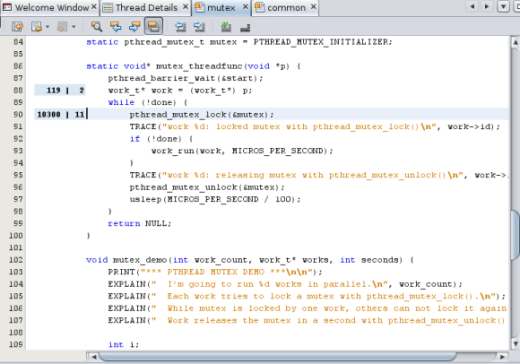Toggle Highlight Search in the editor toolbar
Image resolution: width=520 pixels, height=364 pixels.
[153, 26]
